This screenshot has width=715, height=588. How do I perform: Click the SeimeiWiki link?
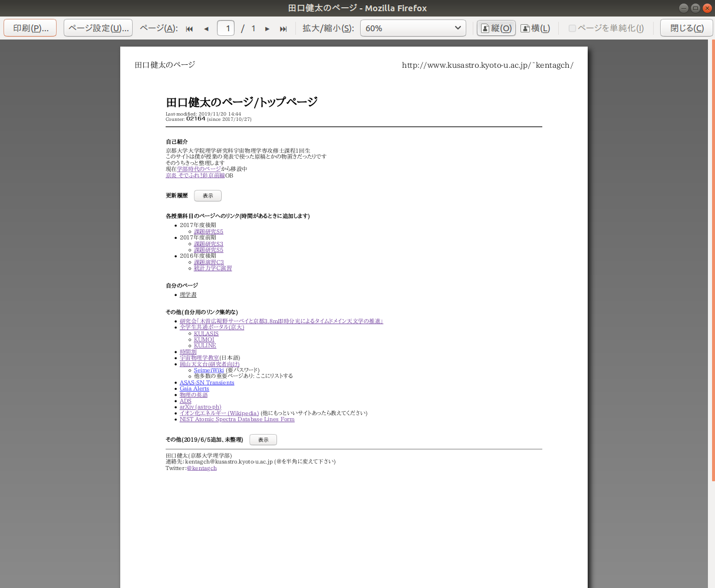click(x=209, y=370)
